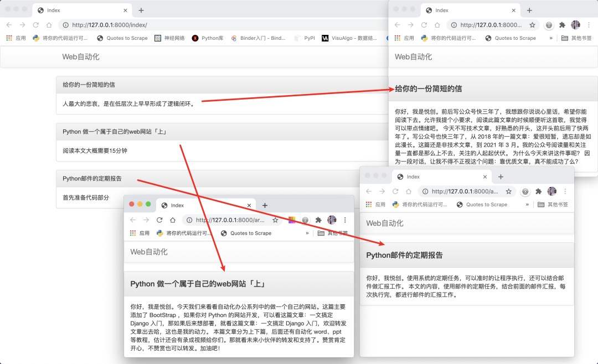This screenshot has width=598, height=364.
Task: Click back arrow in main index window
Action: [9, 25]
